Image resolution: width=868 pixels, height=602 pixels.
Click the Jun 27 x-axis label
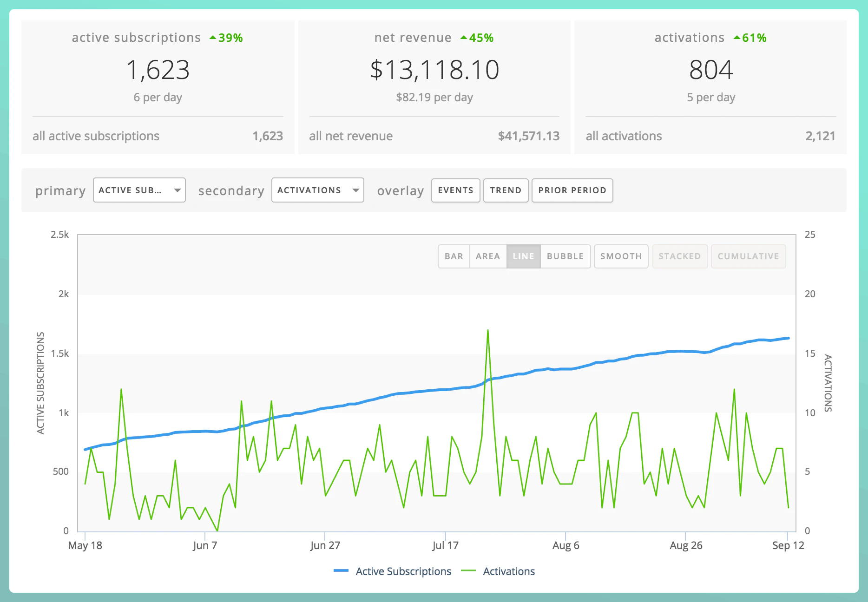325,545
